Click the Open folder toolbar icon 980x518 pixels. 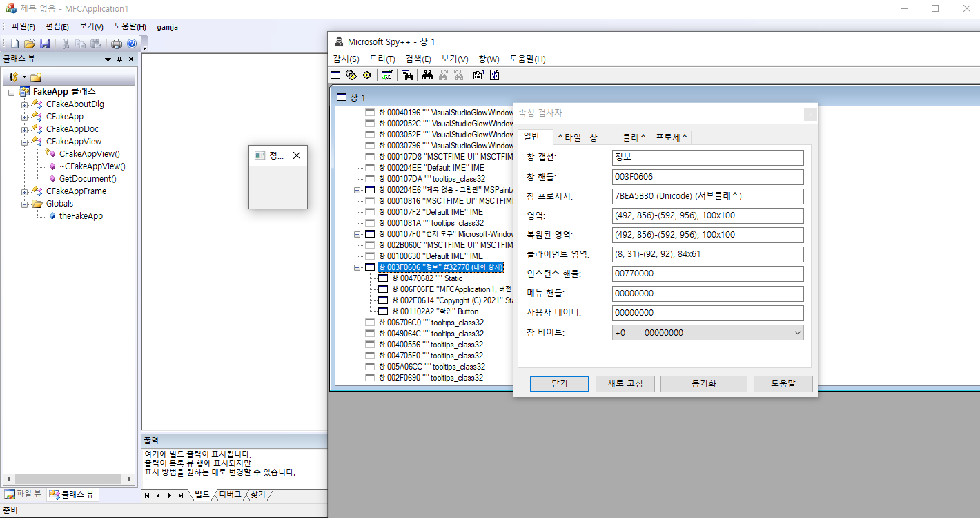coord(30,44)
